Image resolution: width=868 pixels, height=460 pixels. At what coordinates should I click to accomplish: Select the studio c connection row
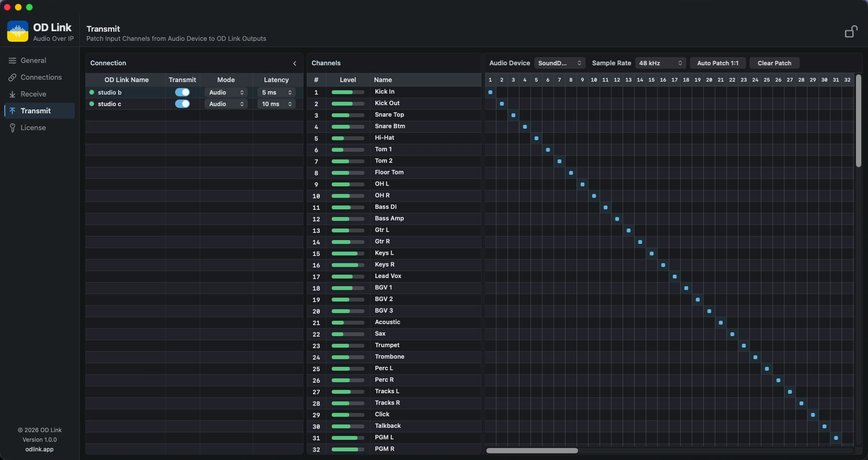click(x=194, y=104)
